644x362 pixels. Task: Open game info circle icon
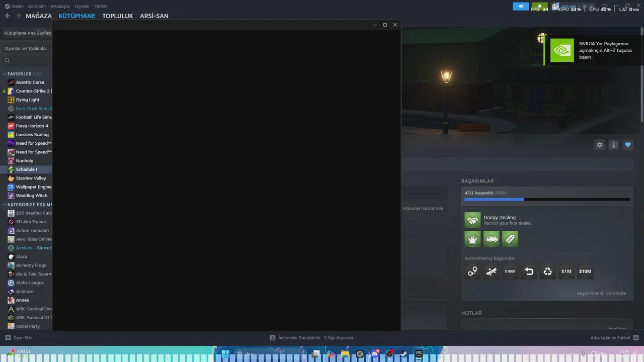614,145
